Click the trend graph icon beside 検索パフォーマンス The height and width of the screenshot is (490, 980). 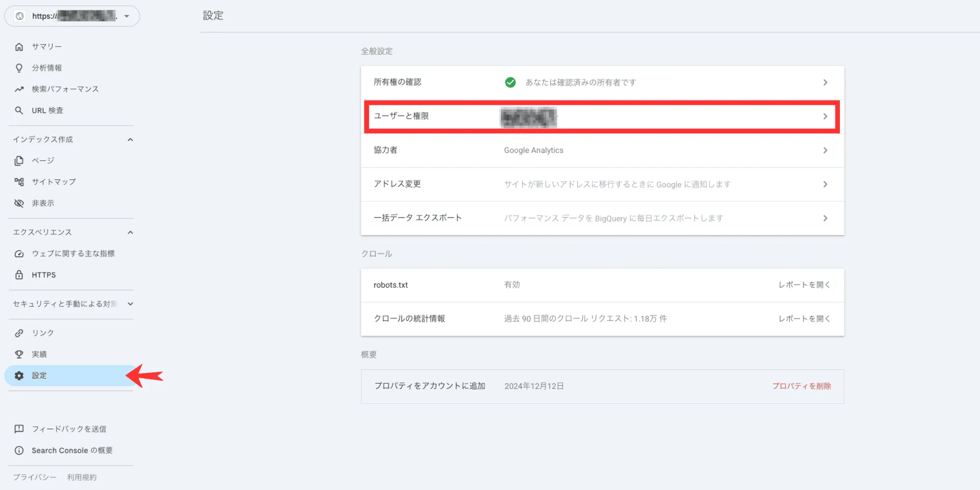[x=19, y=89]
